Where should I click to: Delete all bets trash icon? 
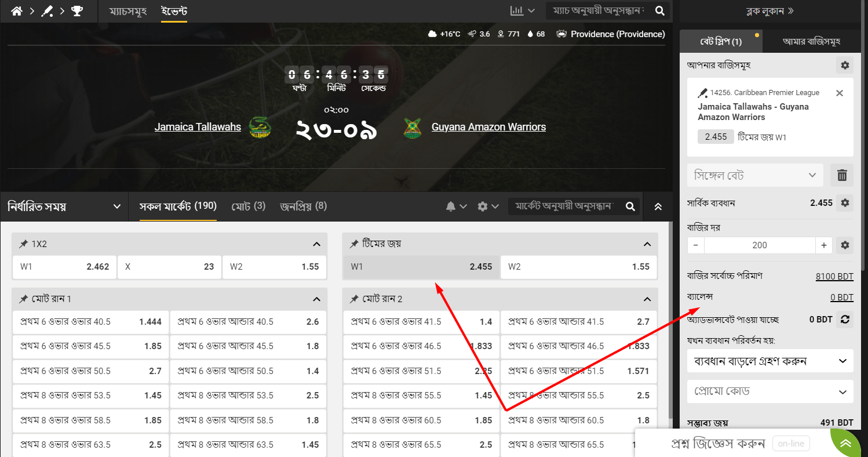coord(842,175)
